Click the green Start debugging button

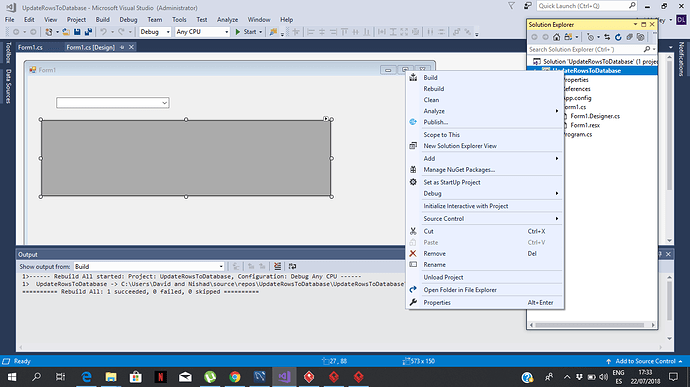tap(246, 32)
